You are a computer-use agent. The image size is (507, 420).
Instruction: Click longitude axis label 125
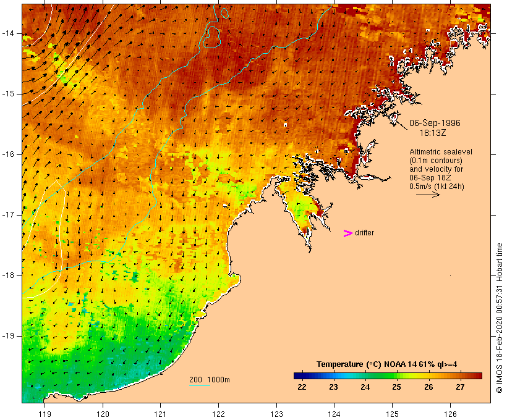pos(393,414)
